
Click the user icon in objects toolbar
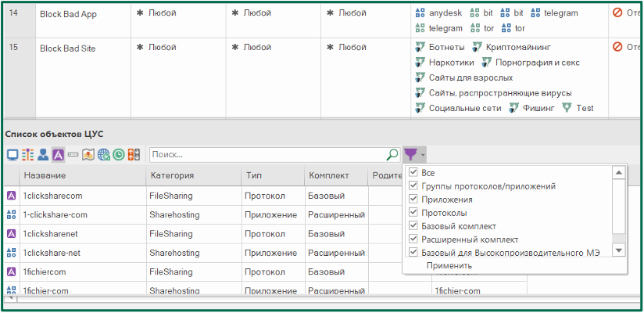43,155
